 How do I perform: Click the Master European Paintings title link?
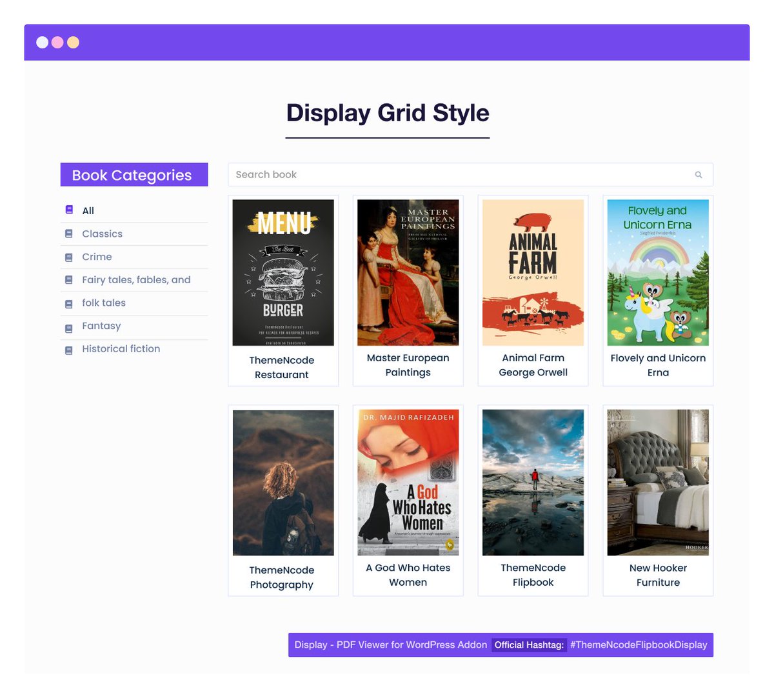[x=408, y=365]
